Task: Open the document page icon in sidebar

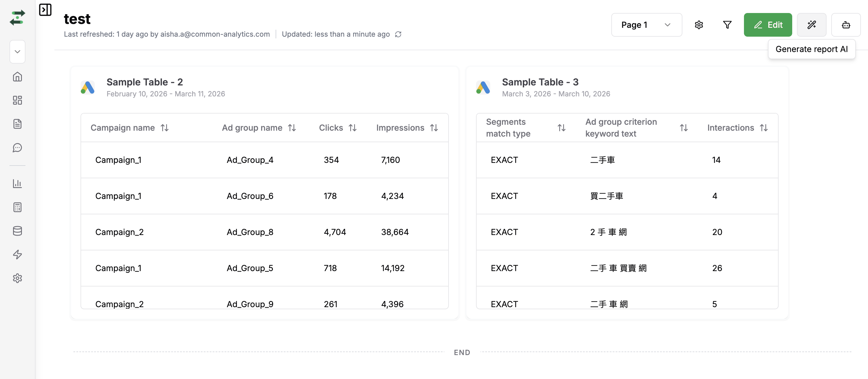Action: tap(17, 124)
